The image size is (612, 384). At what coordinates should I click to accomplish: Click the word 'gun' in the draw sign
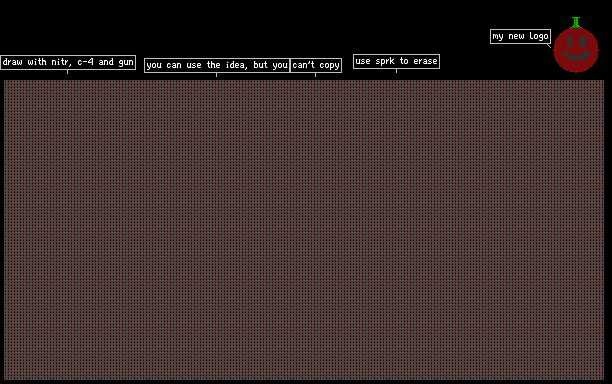[126, 62]
